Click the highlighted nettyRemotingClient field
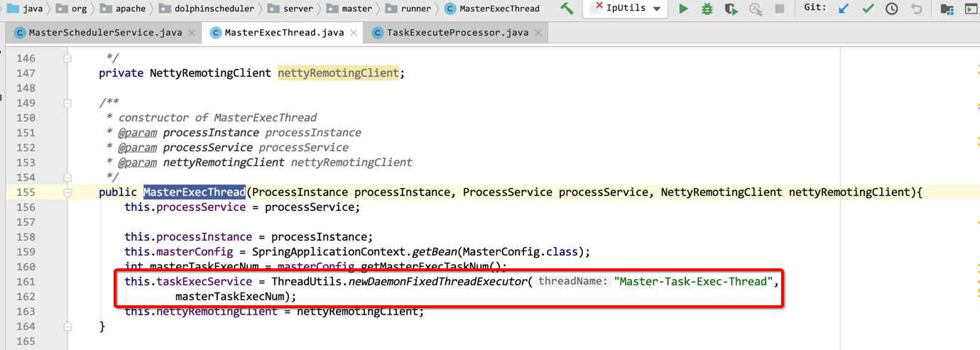Screen dimensions: 980x350 [x=338, y=73]
